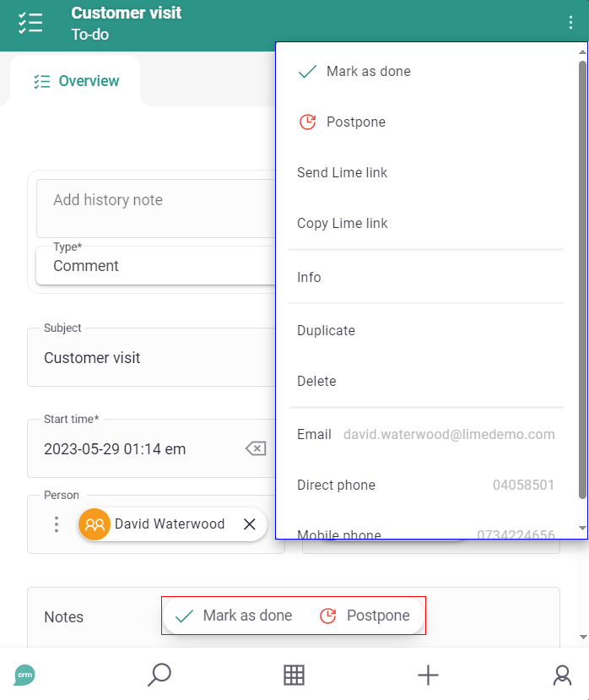Viewport: 589px width, 700px height.
Task: Open the grid view icon in bottom bar
Action: [294, 675]
